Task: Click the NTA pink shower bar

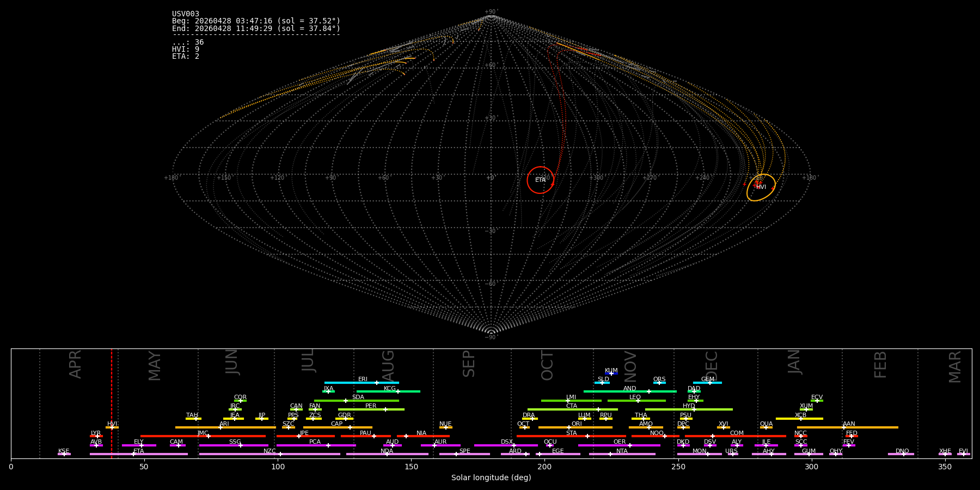Action: tap(622, 454)
